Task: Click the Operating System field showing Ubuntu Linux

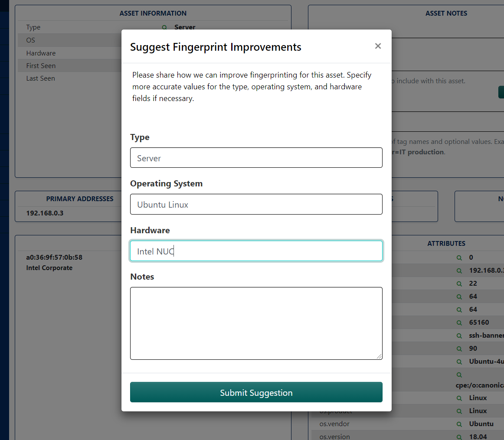Action: [x=256, y=204]
